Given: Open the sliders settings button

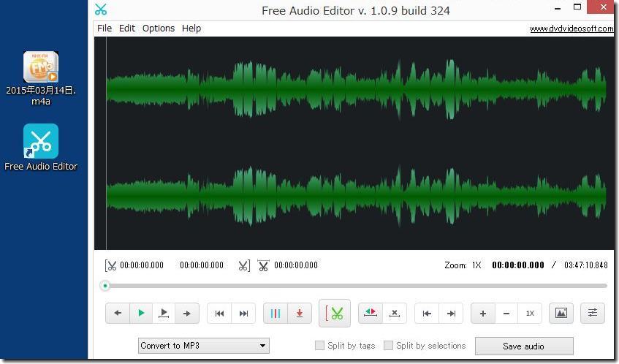Looking at the screenshot, I should coord(593,314).
